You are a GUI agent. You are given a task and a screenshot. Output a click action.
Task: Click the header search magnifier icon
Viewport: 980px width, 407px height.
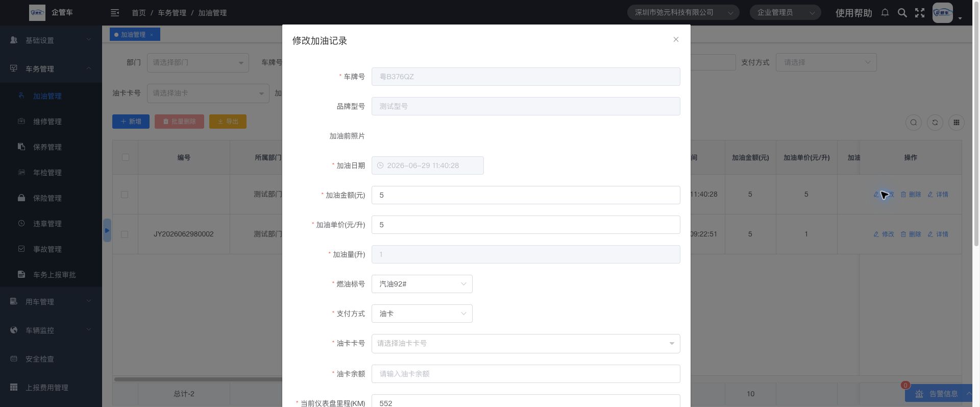click(902, 13)
